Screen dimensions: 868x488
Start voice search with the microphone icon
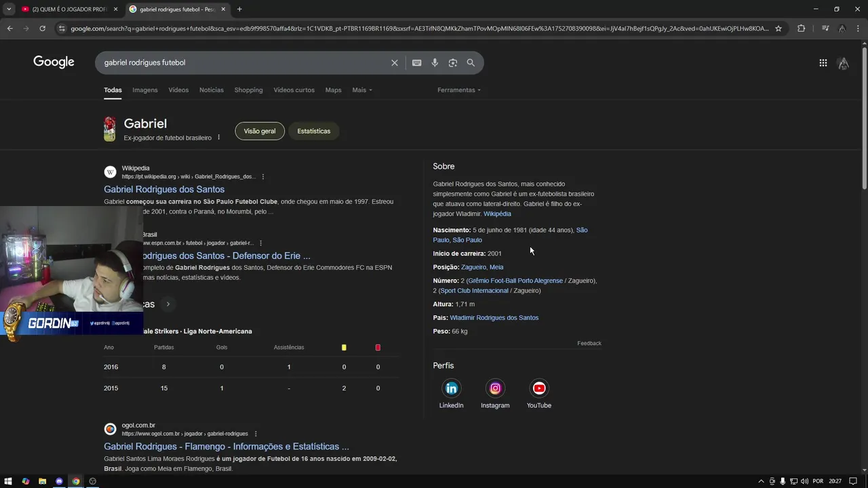[435, 62]
